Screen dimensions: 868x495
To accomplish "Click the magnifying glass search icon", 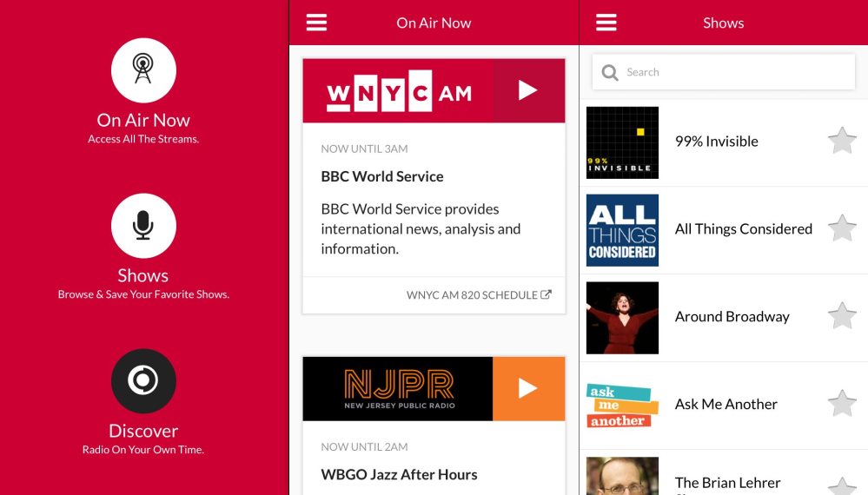I will pyautogui.click(x=609, y=72).
